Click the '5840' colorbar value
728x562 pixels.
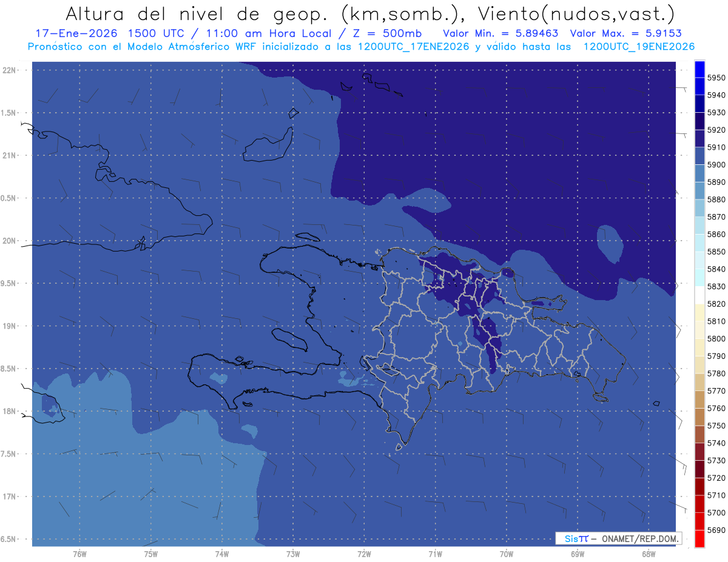pos(716,269)
